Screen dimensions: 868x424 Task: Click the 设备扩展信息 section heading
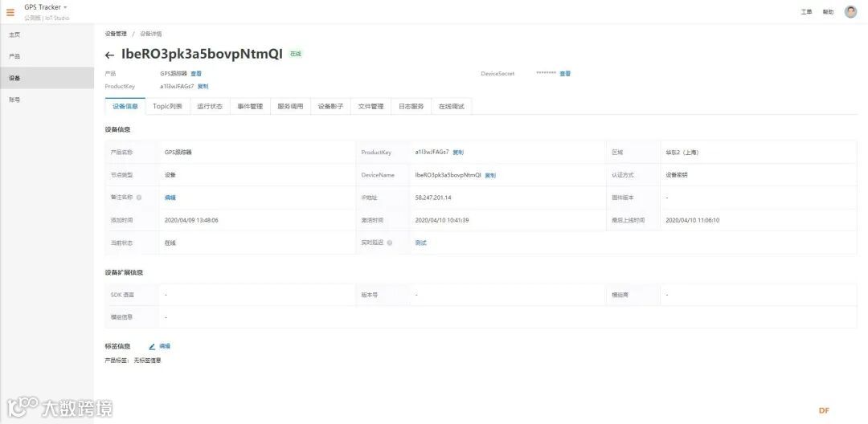(x=124, y=272)
